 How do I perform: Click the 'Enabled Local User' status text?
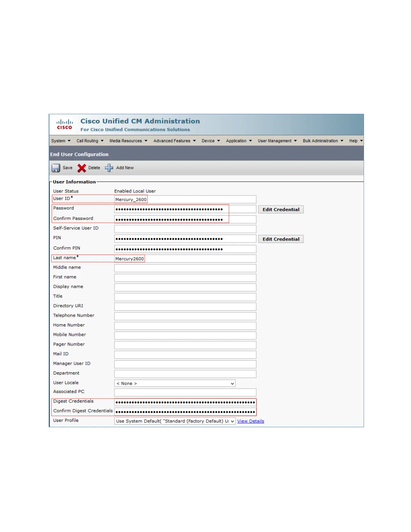[135, 191]
